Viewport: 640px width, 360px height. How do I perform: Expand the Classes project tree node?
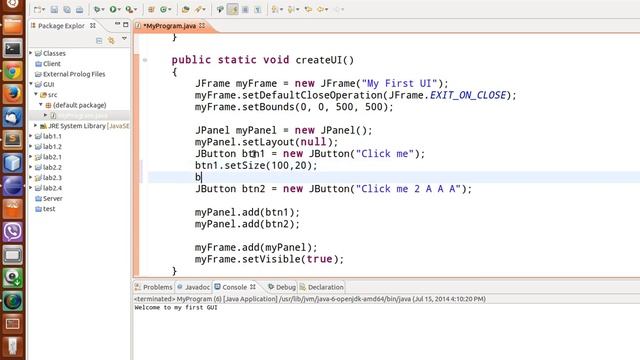[x=31, y=53]
